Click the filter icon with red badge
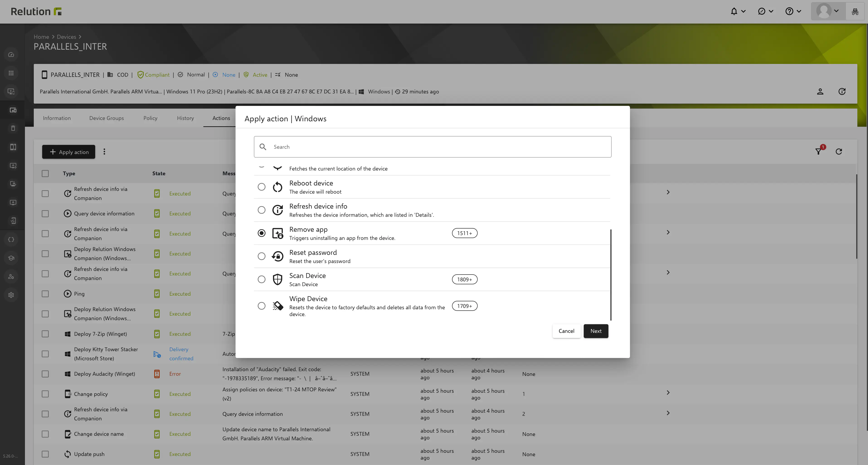868x465 pixels. pos(818,152)
